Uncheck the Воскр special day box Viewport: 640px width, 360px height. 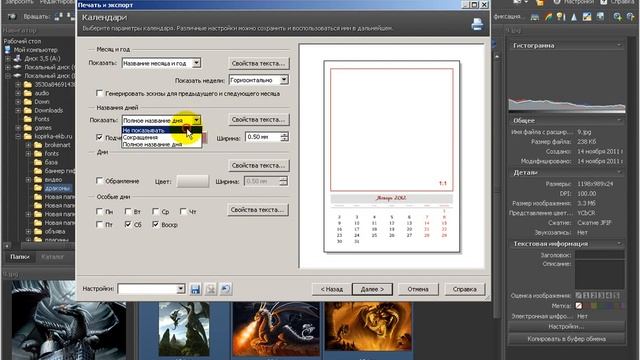pyautogui.click(x=156, y=224)
